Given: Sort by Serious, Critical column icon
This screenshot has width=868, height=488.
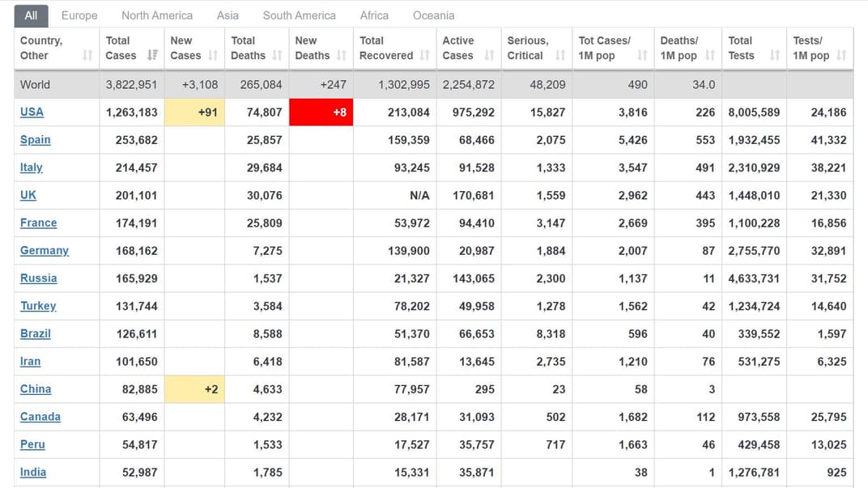Looking at the screenshot, I should click(560, 56).
